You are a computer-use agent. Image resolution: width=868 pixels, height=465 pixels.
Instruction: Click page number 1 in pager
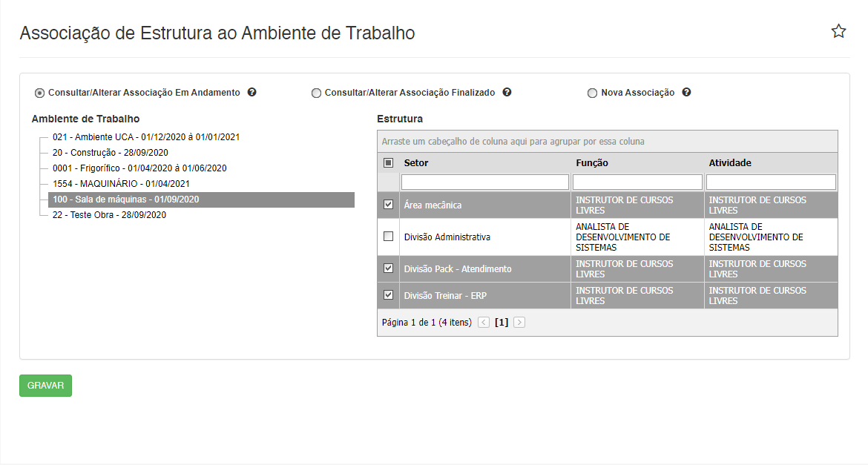502,323
